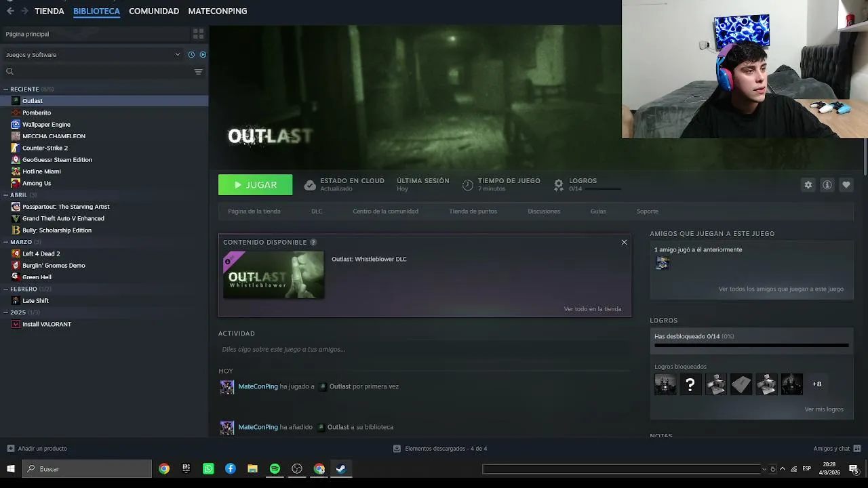Click the achievements progress bar

tap(751, 345)
